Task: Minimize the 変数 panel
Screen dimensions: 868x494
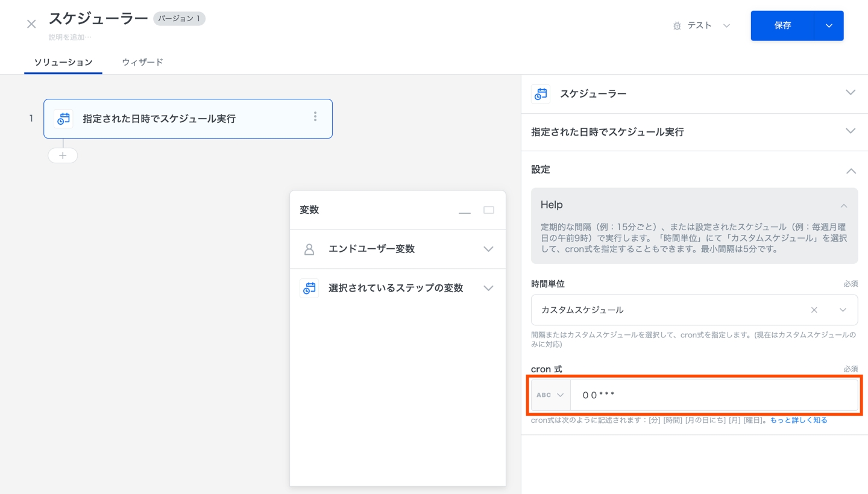Action: pos(464,211)
